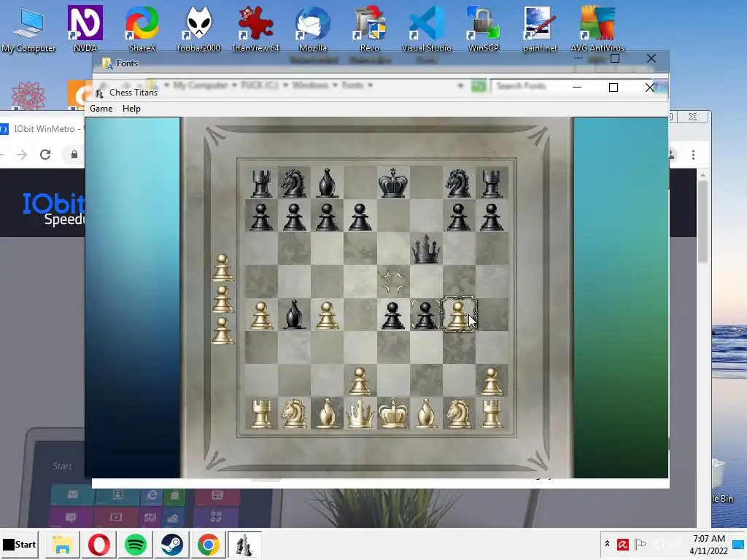Open the ShareX desktop shortcut
Image resolution: width=747 pixels, height=560 pixels.
click(x=142, y=29)
